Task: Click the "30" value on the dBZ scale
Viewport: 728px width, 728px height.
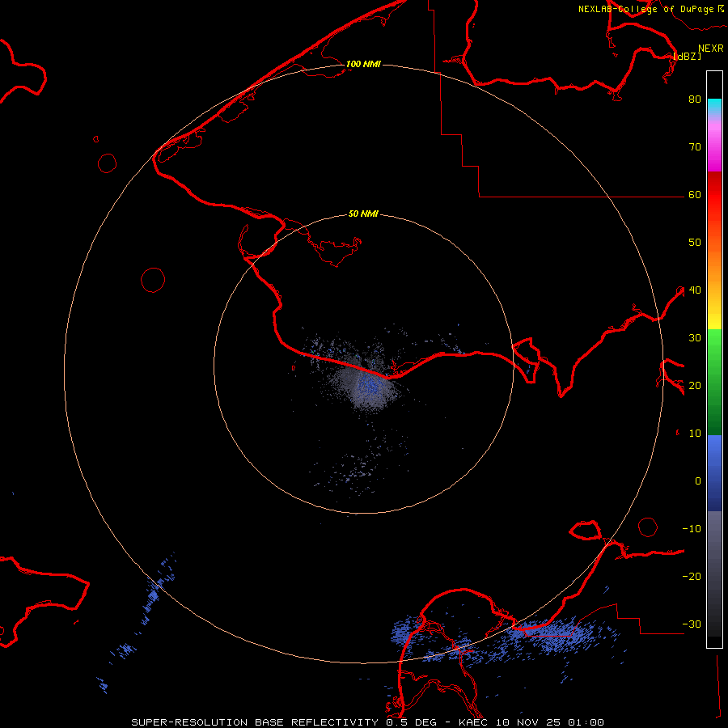Action: coord(695,338)
